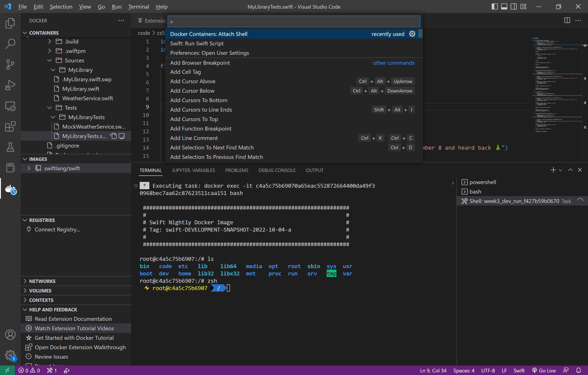Click errors and warnings count in status bar
The width and height of the screenshot is (588, 375).
(x=29, y=370)
